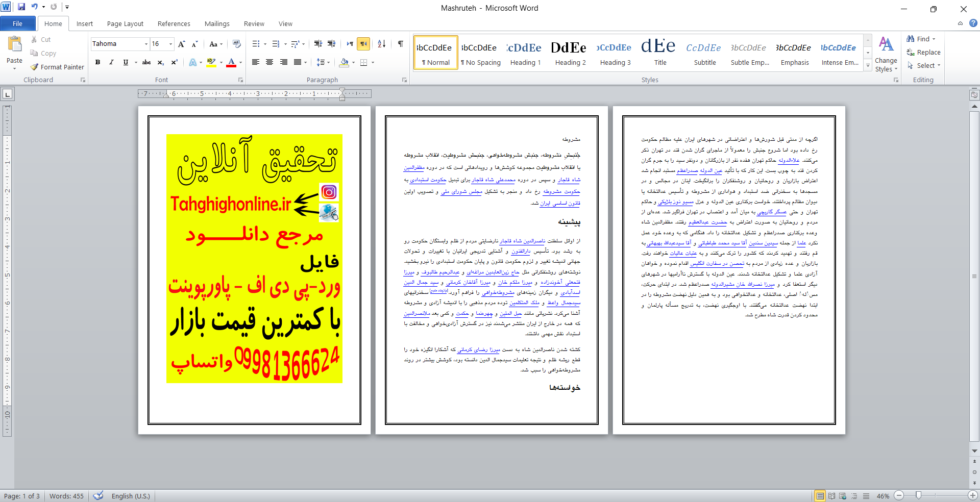Click the Clear Formatting icon
This screenshot has height=502, width=980.
coord(236,44)
